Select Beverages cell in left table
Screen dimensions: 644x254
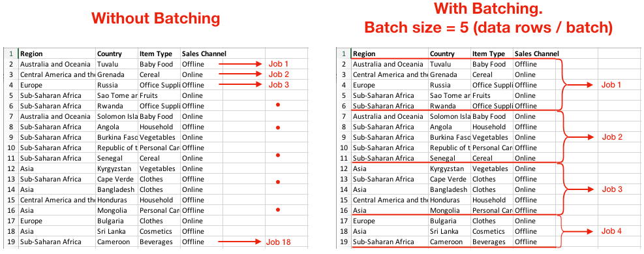click(x=159, y=242)
